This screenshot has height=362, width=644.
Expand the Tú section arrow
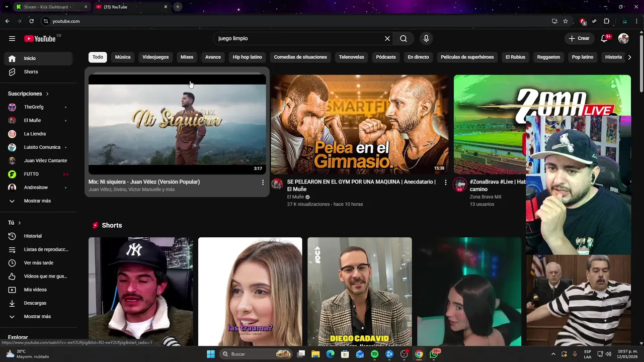20,223
